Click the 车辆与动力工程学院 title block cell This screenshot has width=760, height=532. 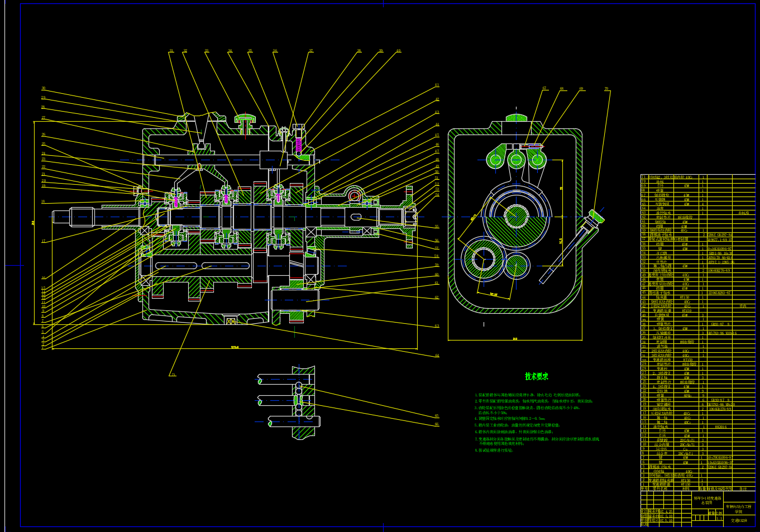click(738, 509)
